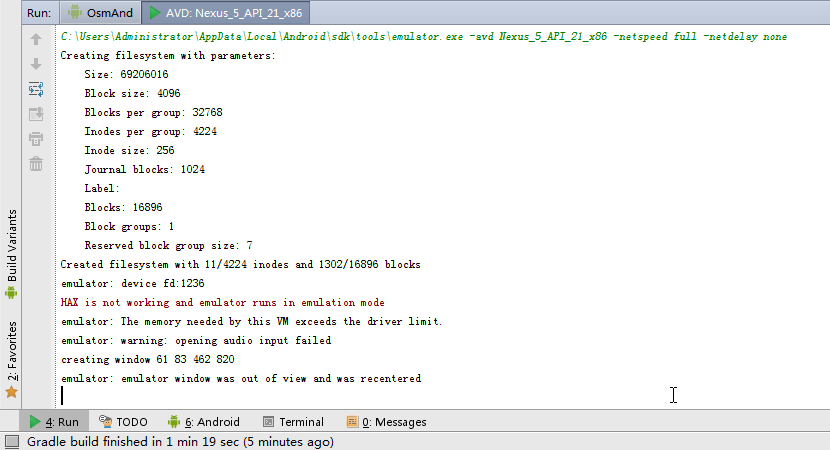The height and width of the screenshot is (450, 830).
Task: Click the down arrow stack trace icon
Action: [x=36, y=64]
